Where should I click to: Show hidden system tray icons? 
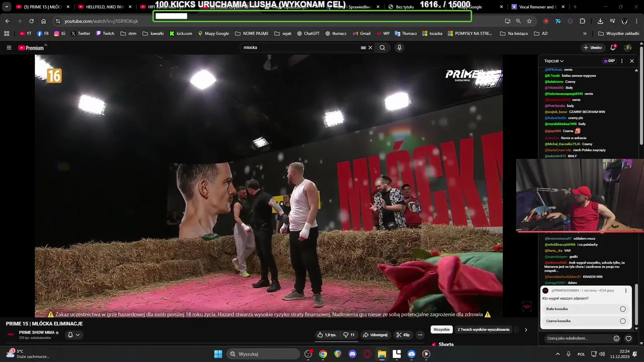(557, 354)
